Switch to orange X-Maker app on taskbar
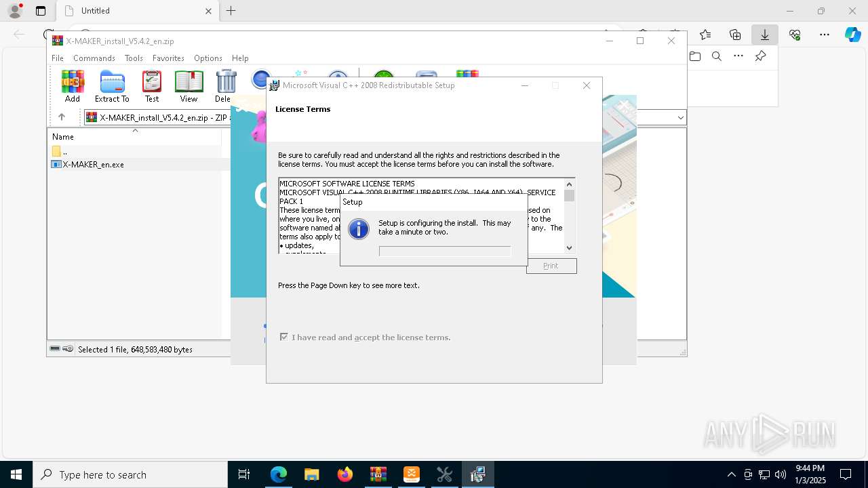The width and height of the screenshot is (868, 488). (x=412, y=474)
